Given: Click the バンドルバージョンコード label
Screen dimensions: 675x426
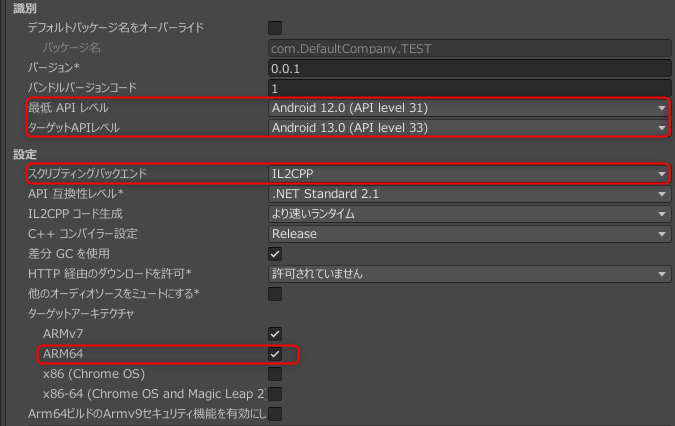Looking at the screenshot, I should (x=82, y=88).
